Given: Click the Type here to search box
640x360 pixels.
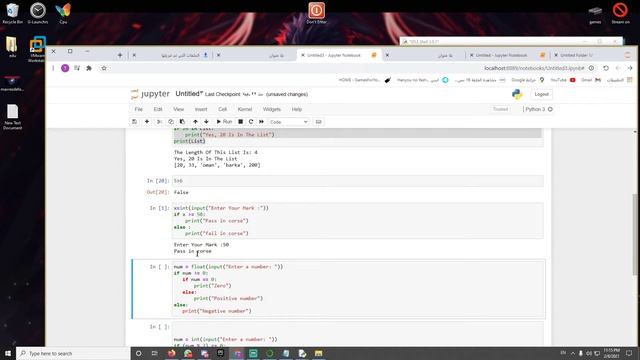Looking at the screenshot, I should (73, 353).
